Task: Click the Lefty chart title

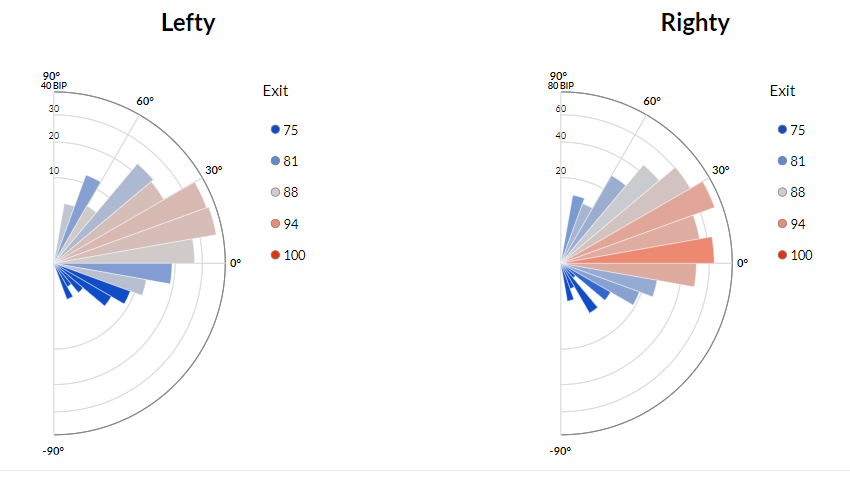Action: pyautogui.click(x=188, y=23)
